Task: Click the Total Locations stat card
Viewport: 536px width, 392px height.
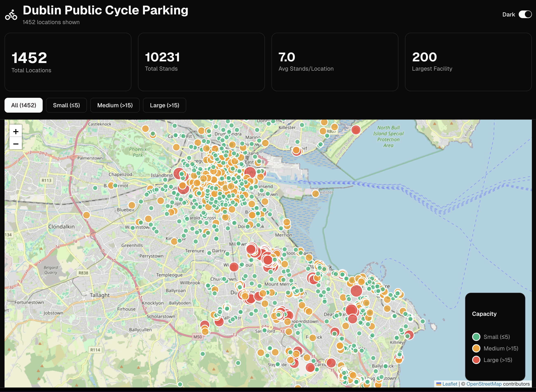Action: pyautogui.click(x=68, y=62)
